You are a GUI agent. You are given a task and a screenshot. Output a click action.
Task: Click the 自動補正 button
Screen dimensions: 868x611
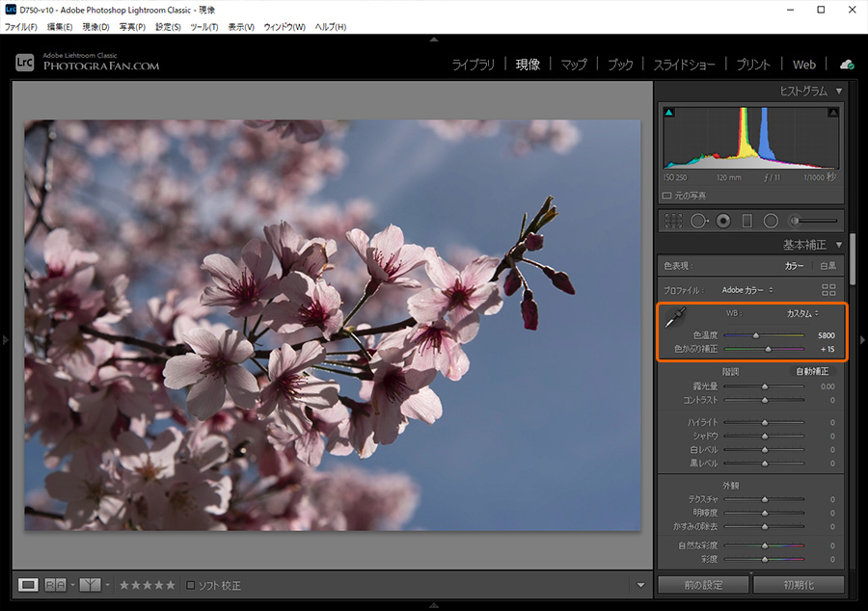pyautogui.click(x=812, y=371)
